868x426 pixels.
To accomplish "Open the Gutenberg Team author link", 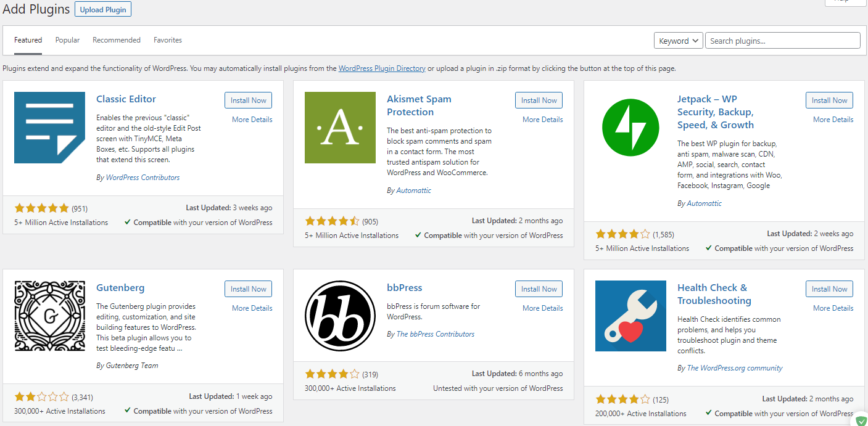I will tap(132, 366).
